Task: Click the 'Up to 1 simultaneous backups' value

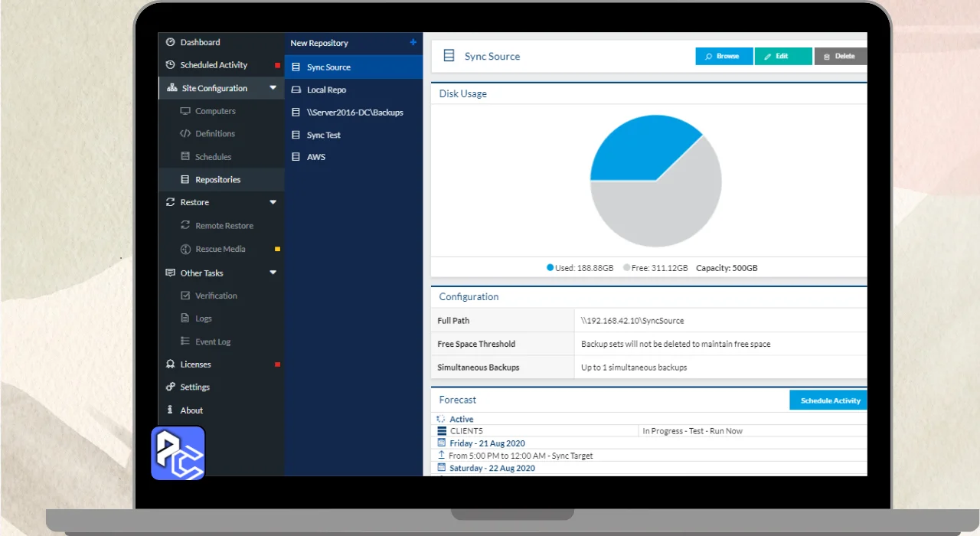Action: click(x=634, y=368)
